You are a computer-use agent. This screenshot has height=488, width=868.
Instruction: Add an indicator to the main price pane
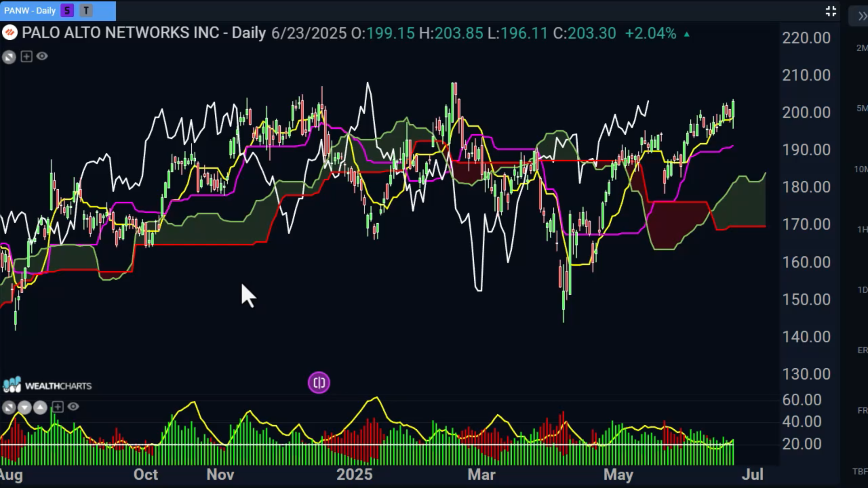(27, 56)
